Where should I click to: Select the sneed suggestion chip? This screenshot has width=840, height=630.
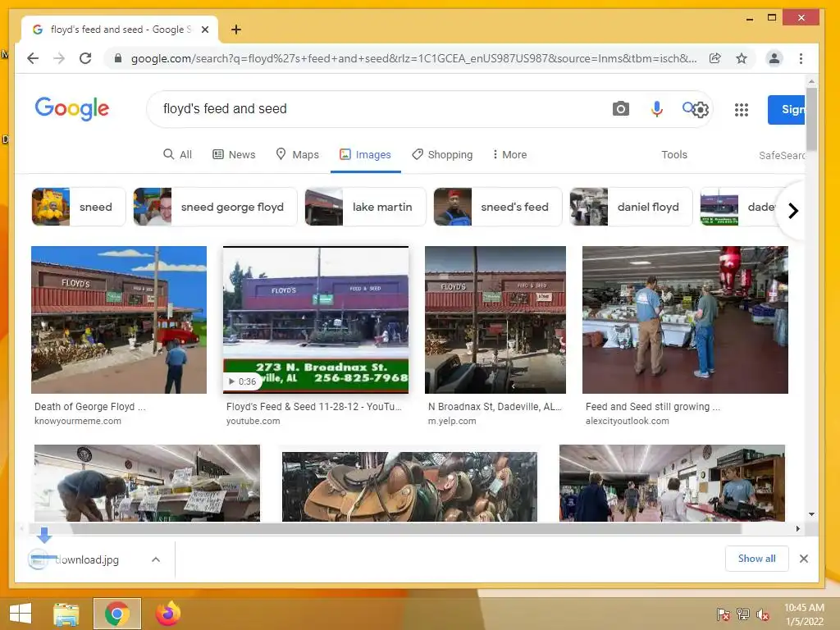point(79,207)
